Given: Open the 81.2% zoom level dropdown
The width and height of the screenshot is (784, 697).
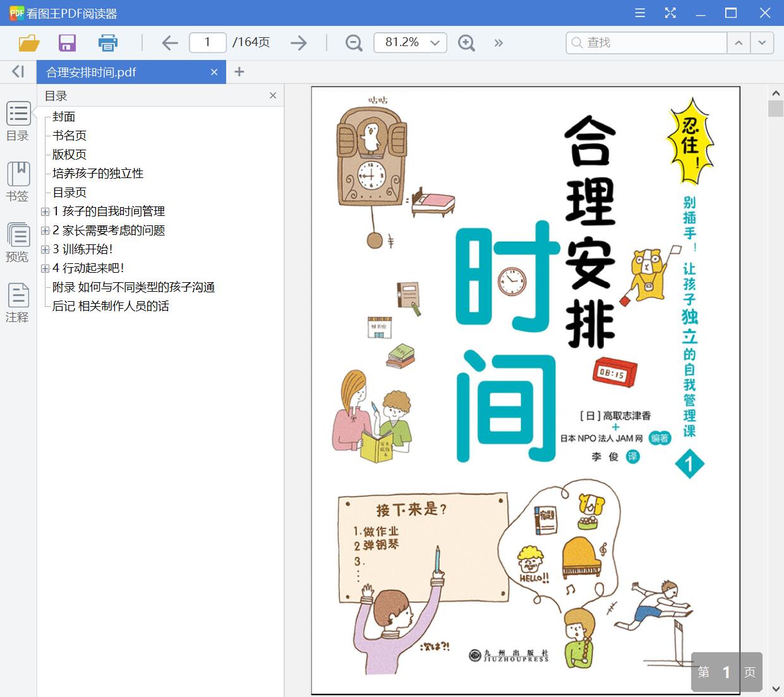Looking at the screenshot, I should 435,43.
